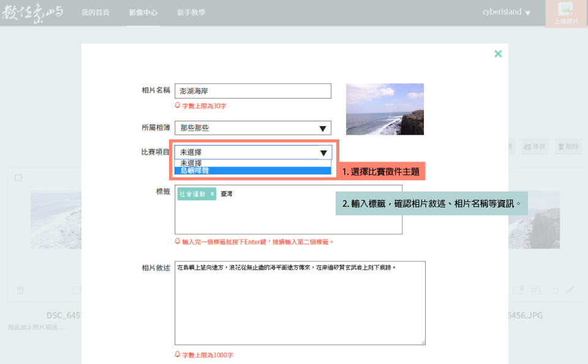Click the rotate icon on 6456.JPG photo card
Screen dimensions: 588x364
553,290
